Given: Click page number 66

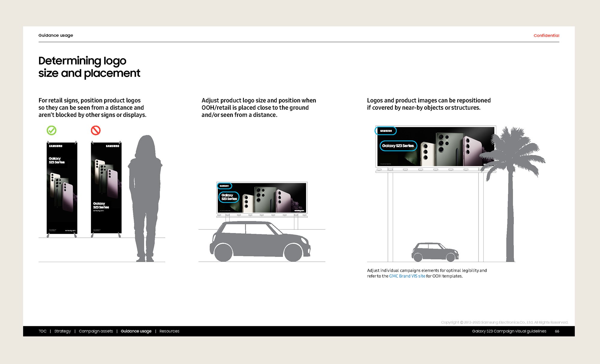Looking at the screenshot, I should [557, 331].
